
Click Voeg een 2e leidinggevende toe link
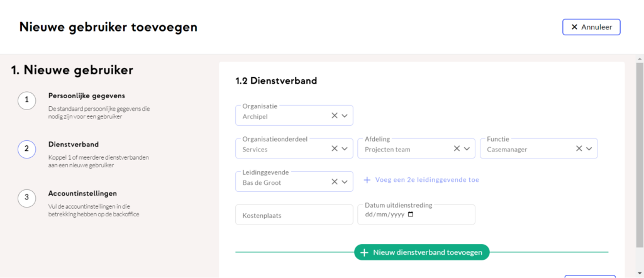(x=421, y=180)
